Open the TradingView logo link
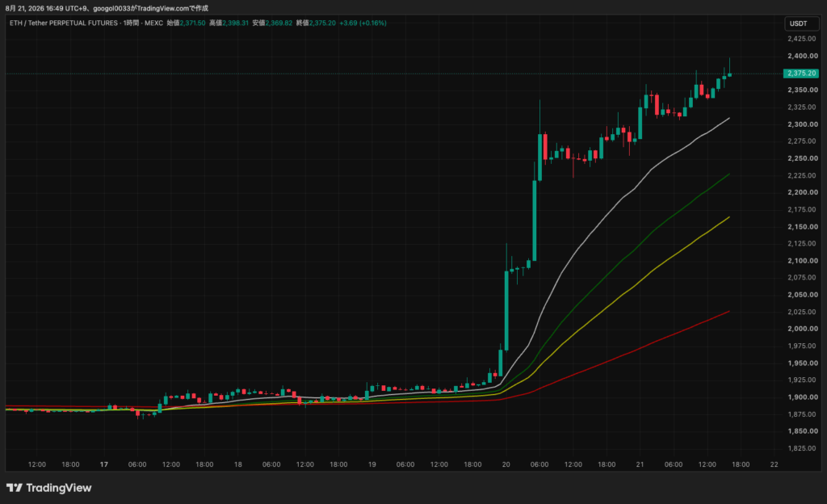Viewport: 827px width, 504px height. tap(49, 488)
